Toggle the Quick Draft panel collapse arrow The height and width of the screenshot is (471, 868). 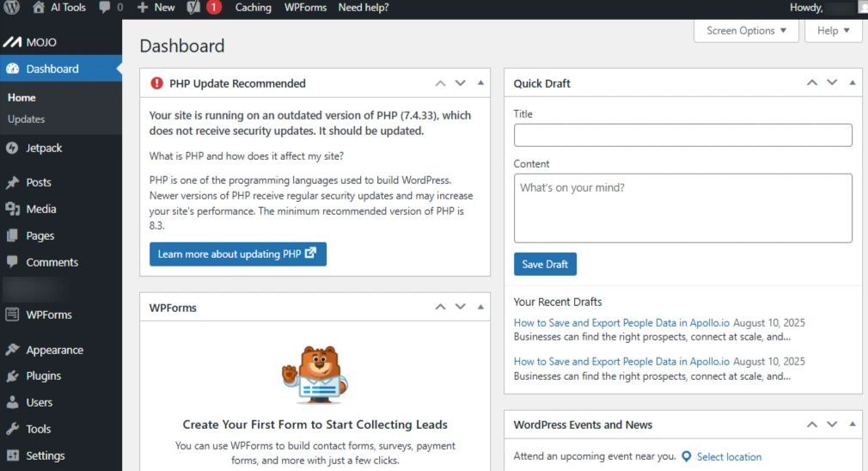tap(852, 83)
